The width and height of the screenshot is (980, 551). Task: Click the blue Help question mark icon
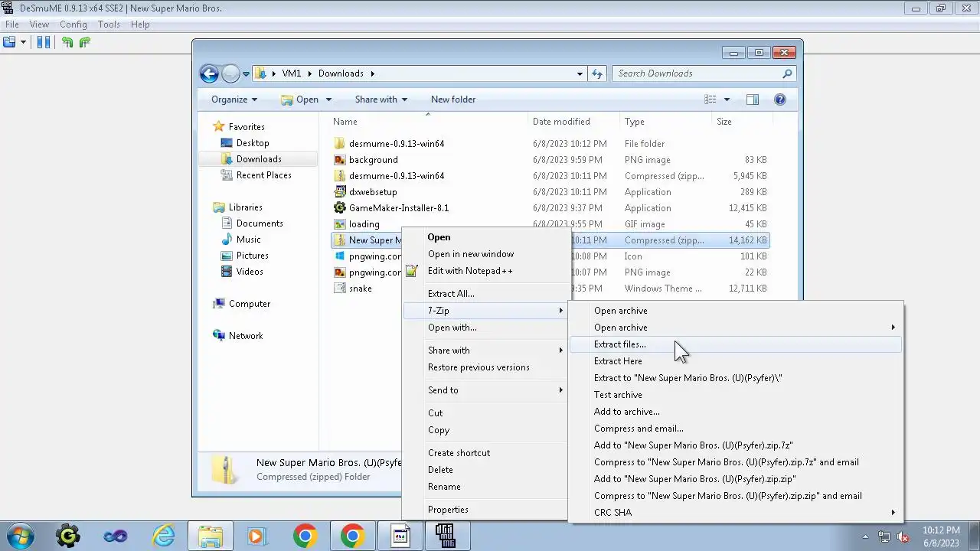point(780,99)
